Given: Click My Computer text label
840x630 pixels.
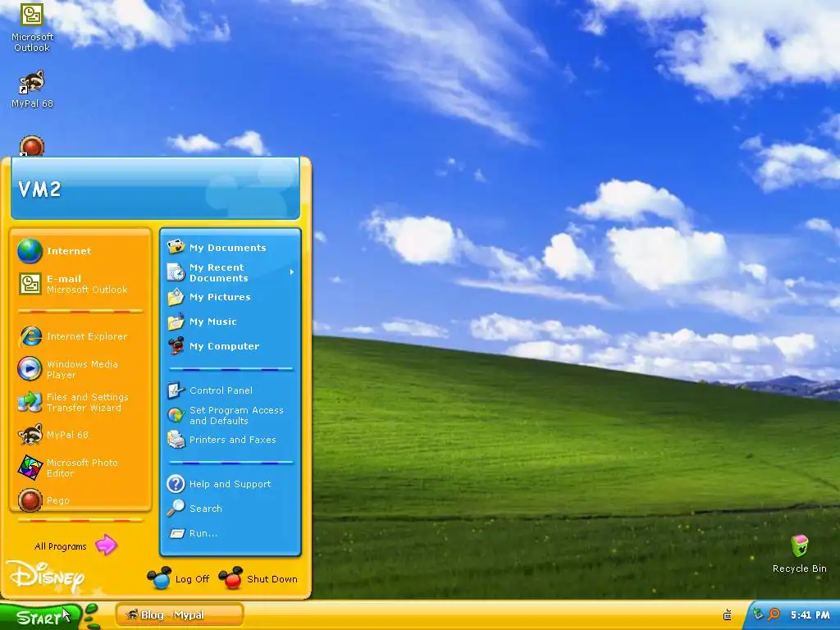Looking at the screenshot, I should 225,346.
